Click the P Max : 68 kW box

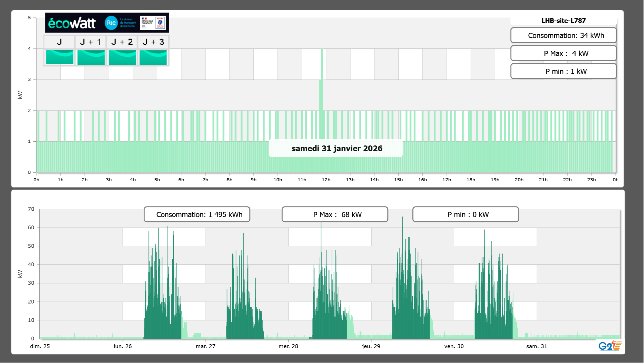(335, 214)
